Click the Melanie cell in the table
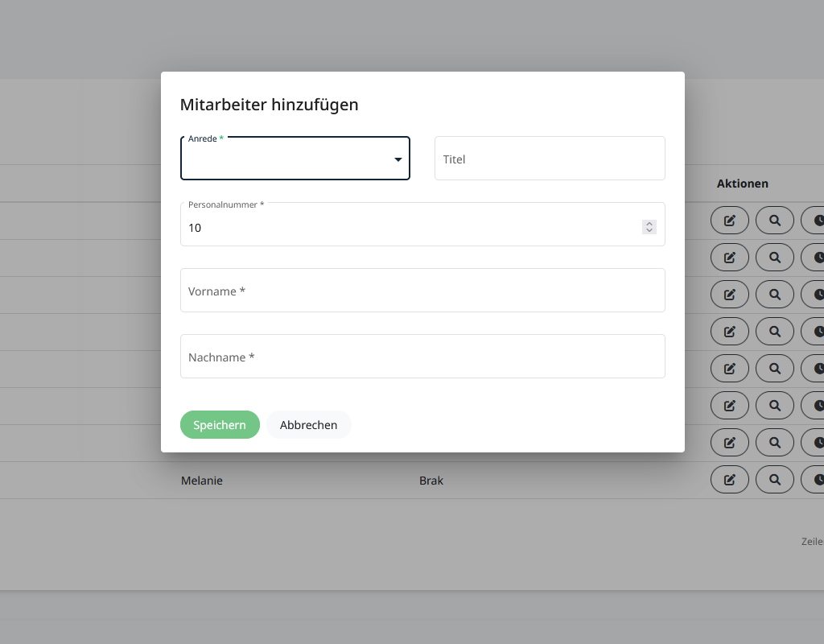824x644 pixels. [x=202, y=481]
